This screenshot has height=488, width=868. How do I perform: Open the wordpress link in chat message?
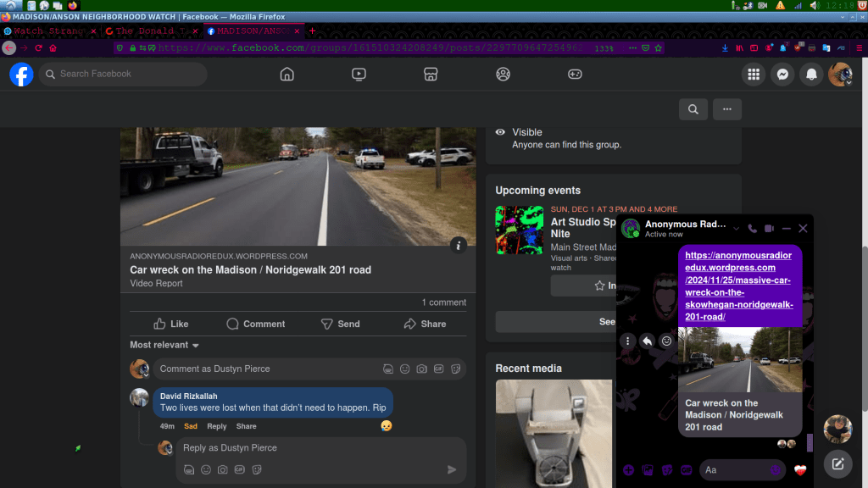point(738,286)
